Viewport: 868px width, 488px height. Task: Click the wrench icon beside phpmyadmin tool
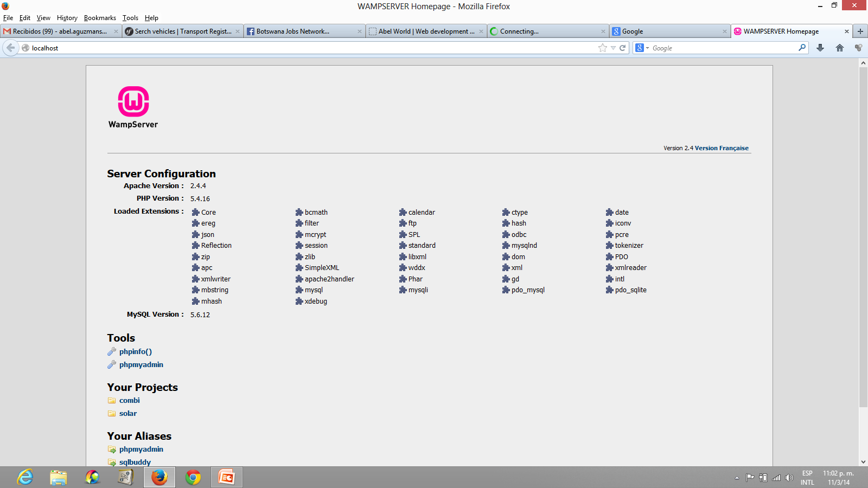[x=112, y=364]
